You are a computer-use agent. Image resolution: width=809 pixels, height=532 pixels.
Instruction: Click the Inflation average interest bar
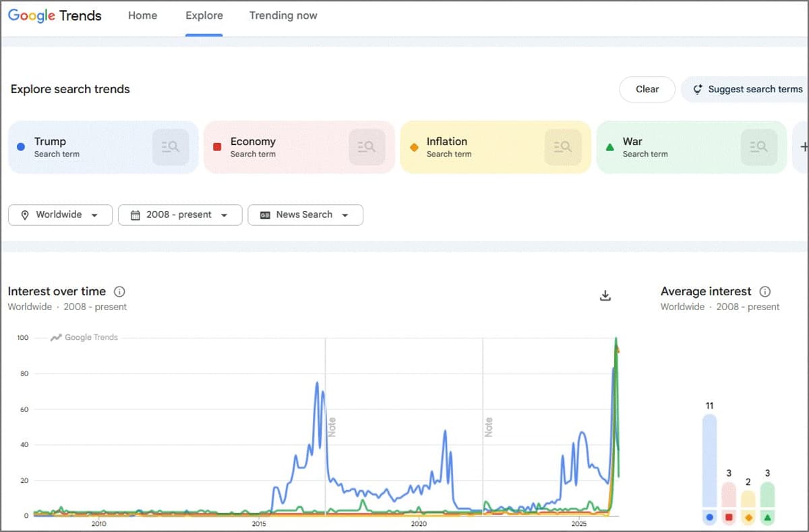tap(748, 499)
